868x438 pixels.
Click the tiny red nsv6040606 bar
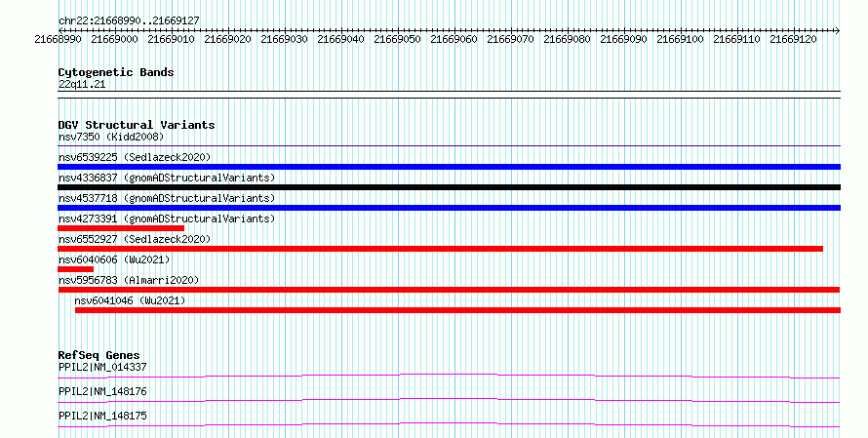click(76, 269)
